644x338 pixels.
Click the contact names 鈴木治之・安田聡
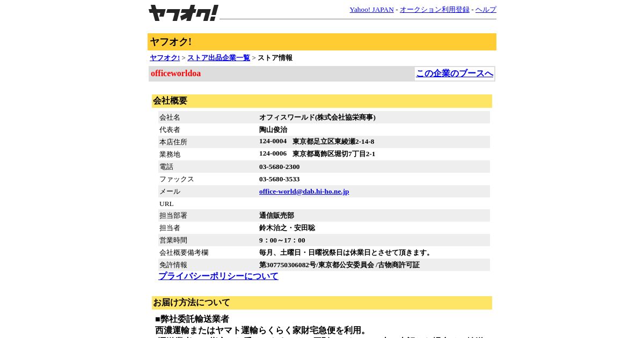point(287,228)
